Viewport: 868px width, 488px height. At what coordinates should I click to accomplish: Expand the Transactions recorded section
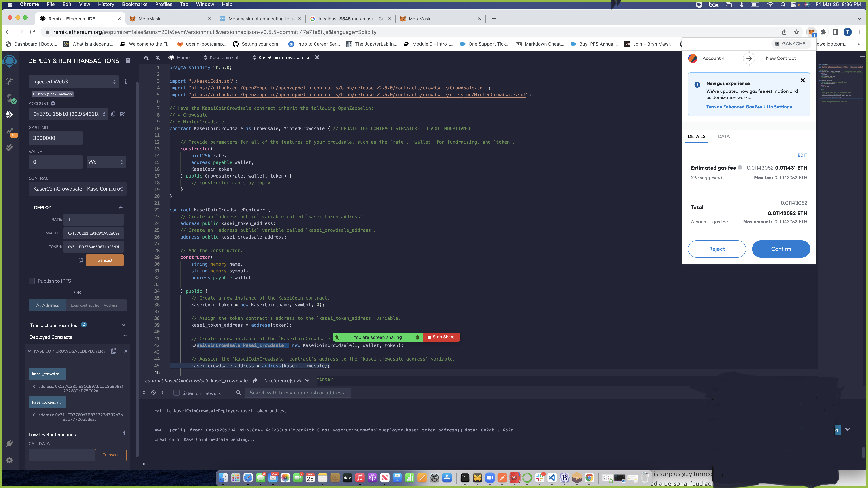coord(123,325)
